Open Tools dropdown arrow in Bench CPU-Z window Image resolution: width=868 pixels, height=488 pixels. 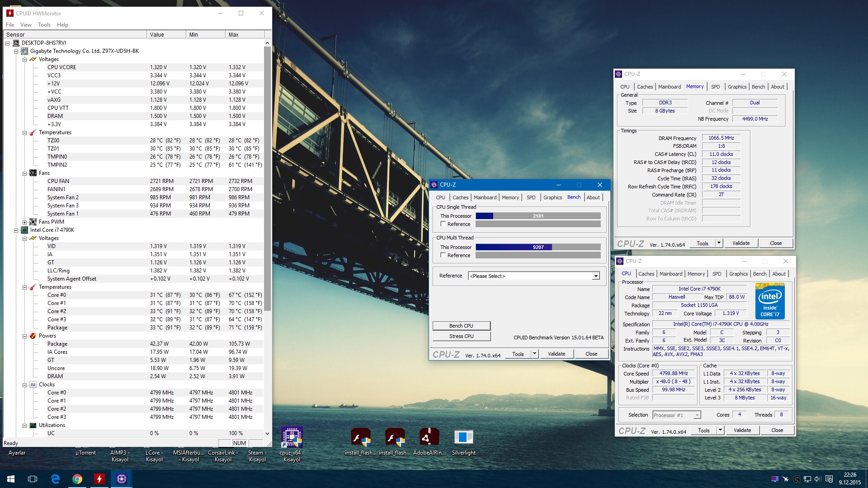[x=534, y=354]
